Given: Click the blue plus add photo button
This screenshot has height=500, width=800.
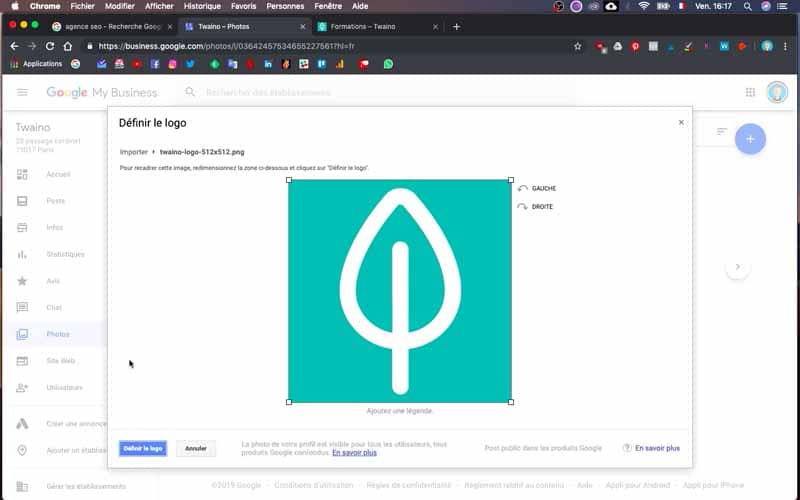Looking at the screenshot, I should [x=750, y=139].
